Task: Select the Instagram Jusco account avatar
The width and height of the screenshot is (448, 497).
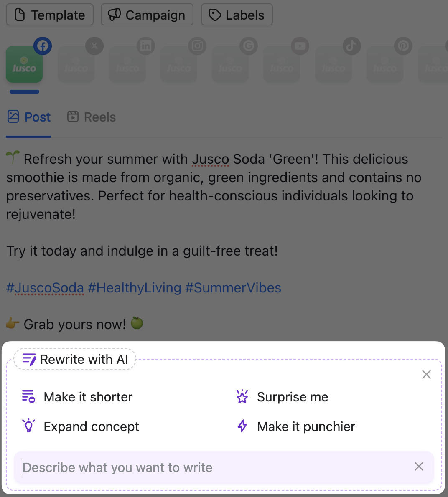Action: pos(179,65)
